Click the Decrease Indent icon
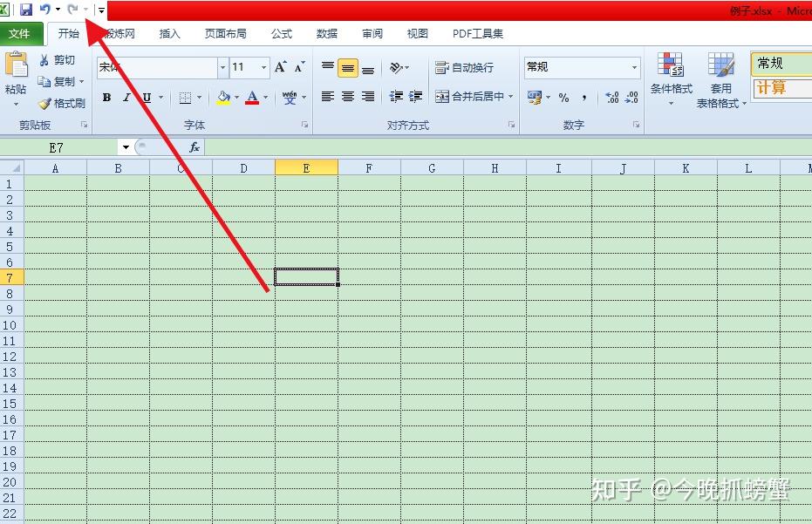 pos(396,96)
